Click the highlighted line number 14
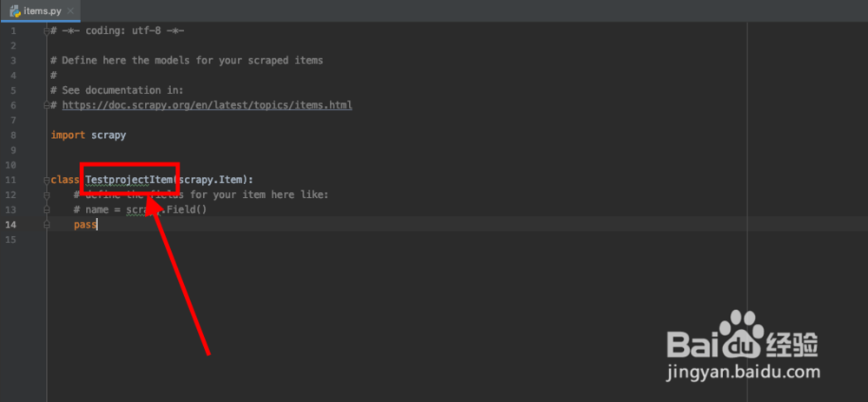The height and width of the screenshot is (402, 868). pyautogui.click(x=11, y=225)
